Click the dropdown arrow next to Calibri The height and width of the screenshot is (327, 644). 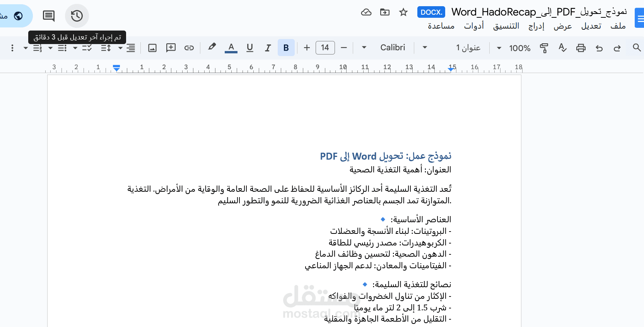pos(364,48)
